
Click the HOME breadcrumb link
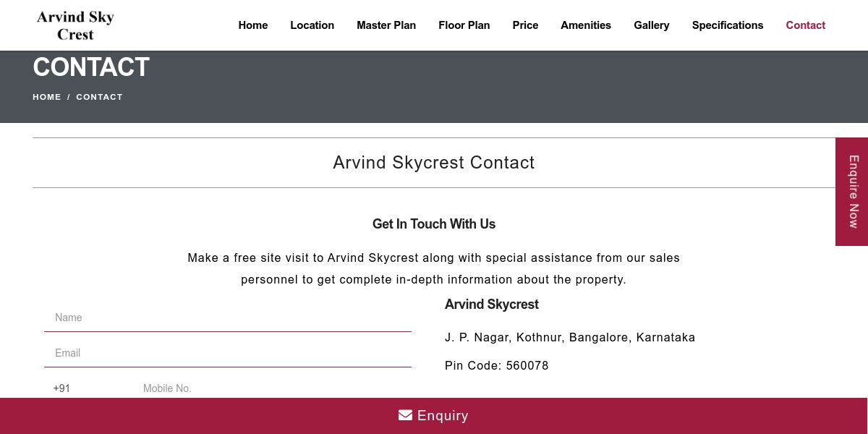pos(47,97)
